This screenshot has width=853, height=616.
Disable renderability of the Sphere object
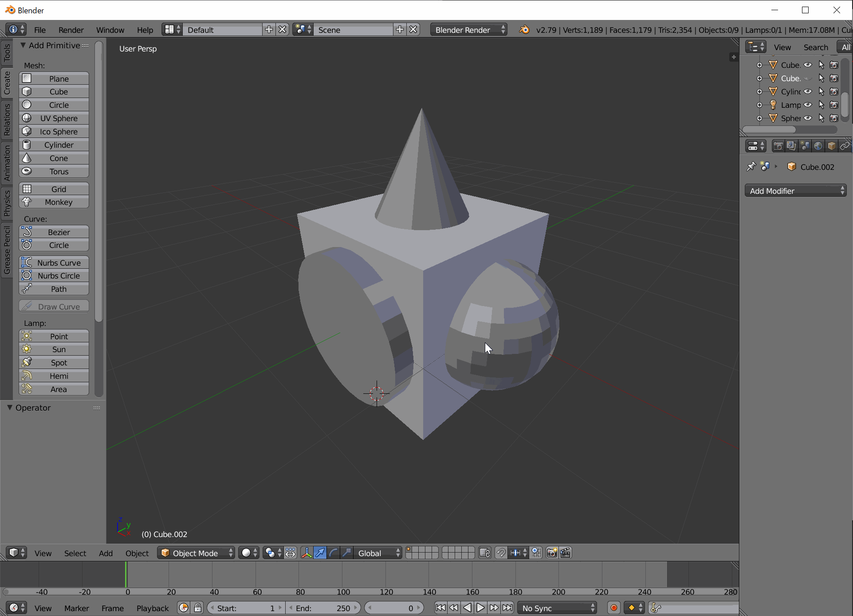[834, 118]
